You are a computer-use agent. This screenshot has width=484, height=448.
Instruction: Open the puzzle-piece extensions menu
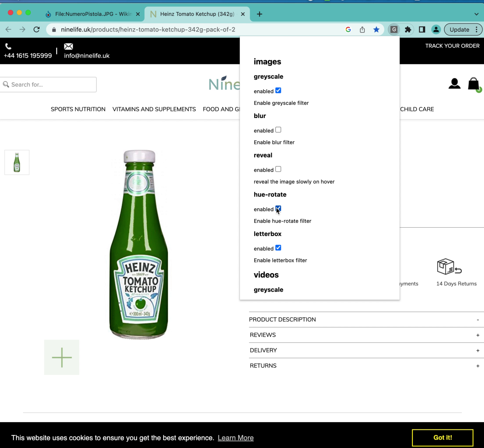pyautogui.click(x=408, y=30)
